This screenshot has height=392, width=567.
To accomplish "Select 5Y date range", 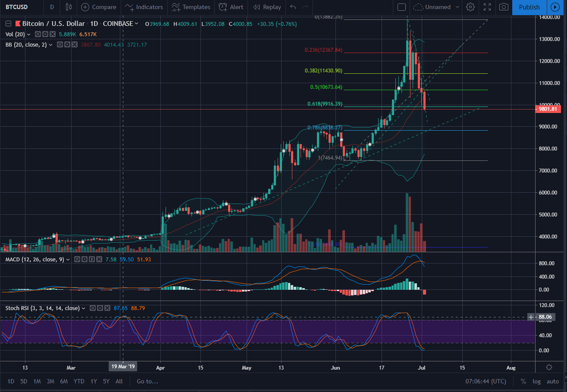I will click(x=106, y=381).
